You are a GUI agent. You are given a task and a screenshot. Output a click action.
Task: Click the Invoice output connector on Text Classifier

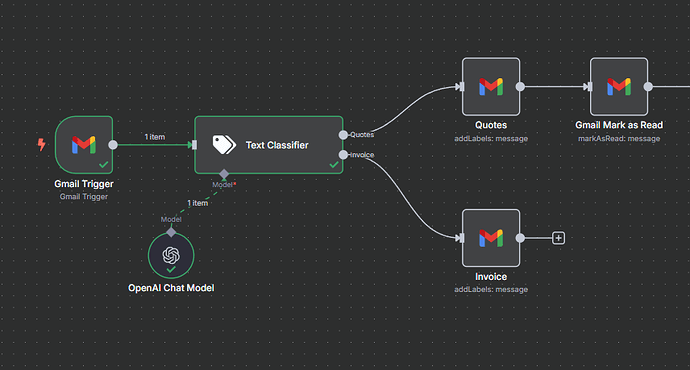click(343, 155)
